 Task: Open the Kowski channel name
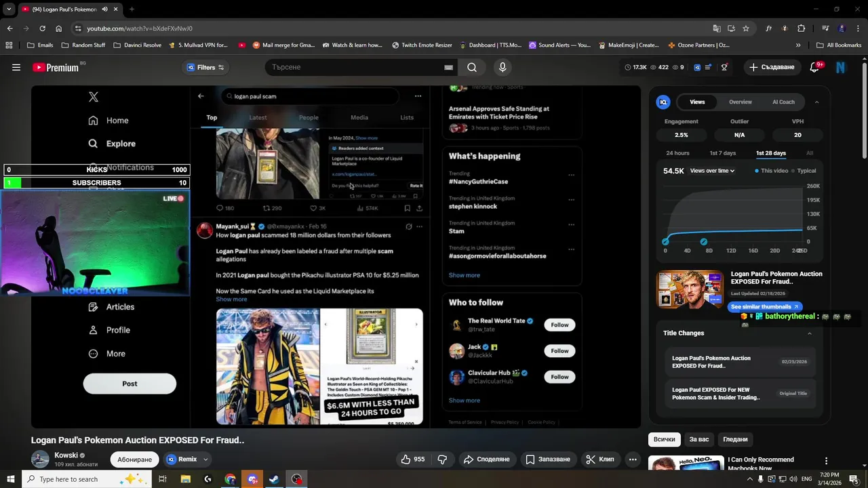66,455
